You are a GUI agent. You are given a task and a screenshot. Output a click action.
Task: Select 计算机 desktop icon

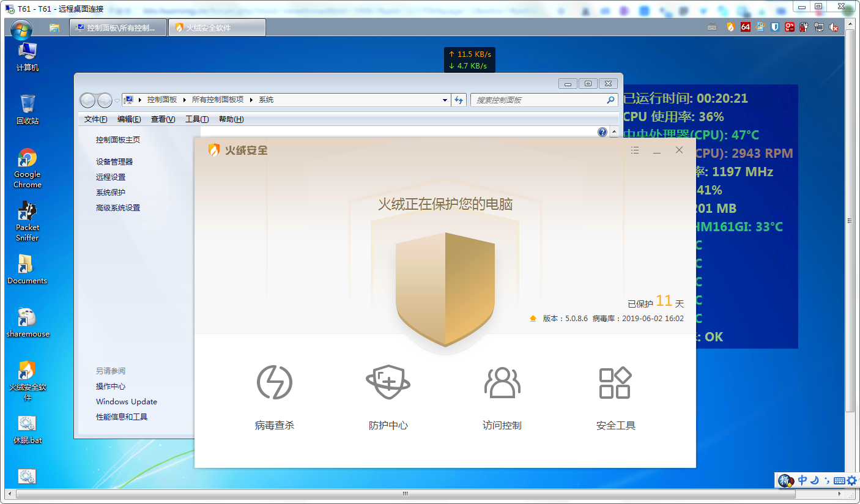pos(28,57)
